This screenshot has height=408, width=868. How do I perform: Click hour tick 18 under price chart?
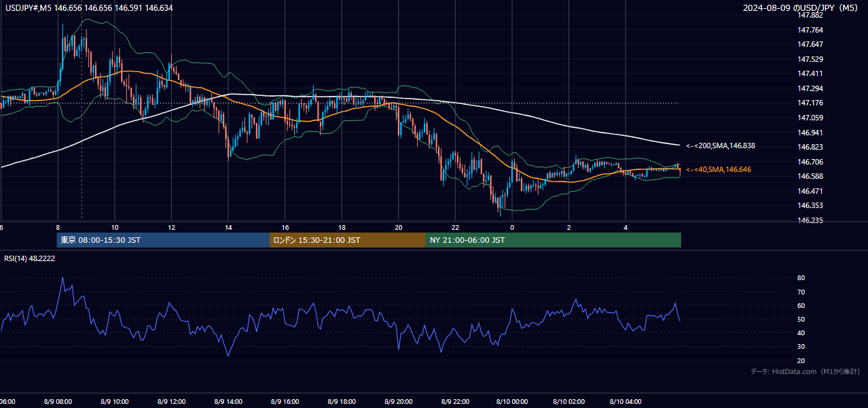tap(342, 227)
